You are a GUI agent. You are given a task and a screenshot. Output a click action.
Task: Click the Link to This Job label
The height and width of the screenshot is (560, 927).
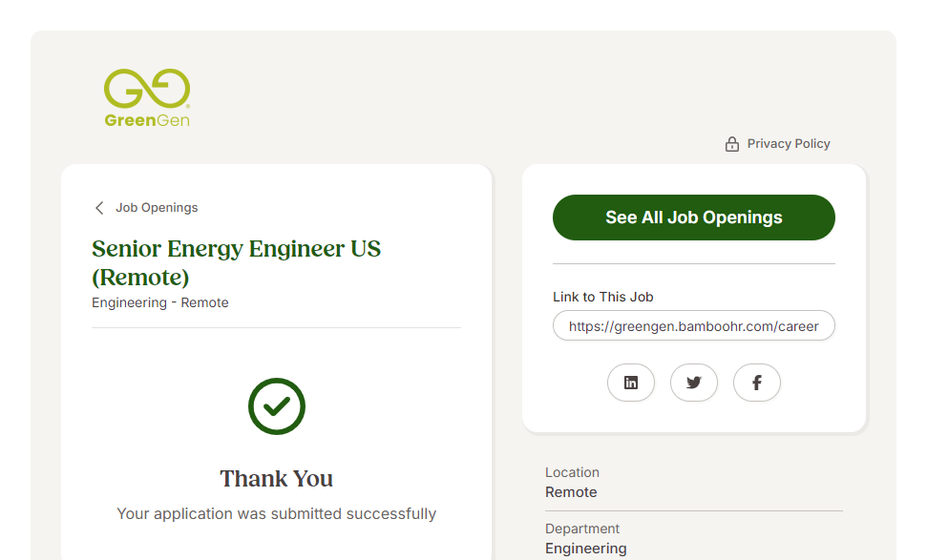[603, 297]
